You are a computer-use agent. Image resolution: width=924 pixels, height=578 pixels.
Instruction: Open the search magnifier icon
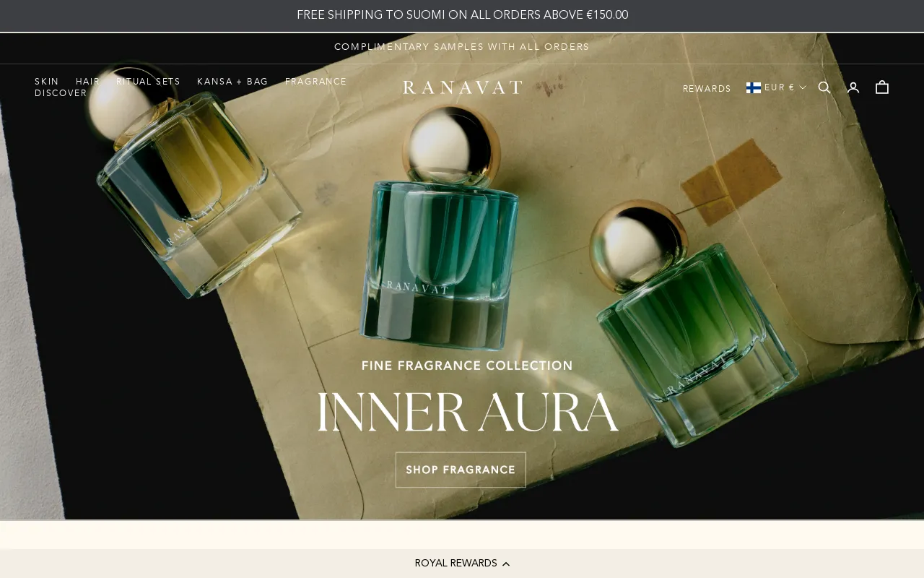coord(824,87)
